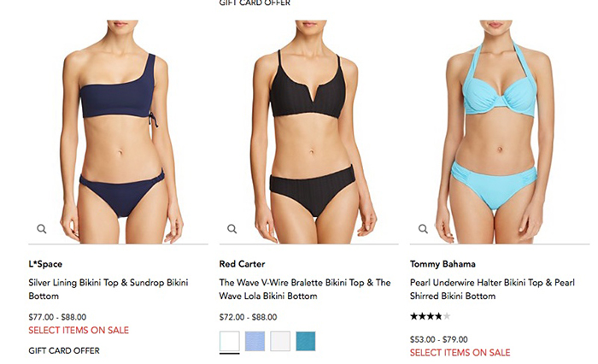Click the Tommy Bahama star rating

(x=431, y=316)
